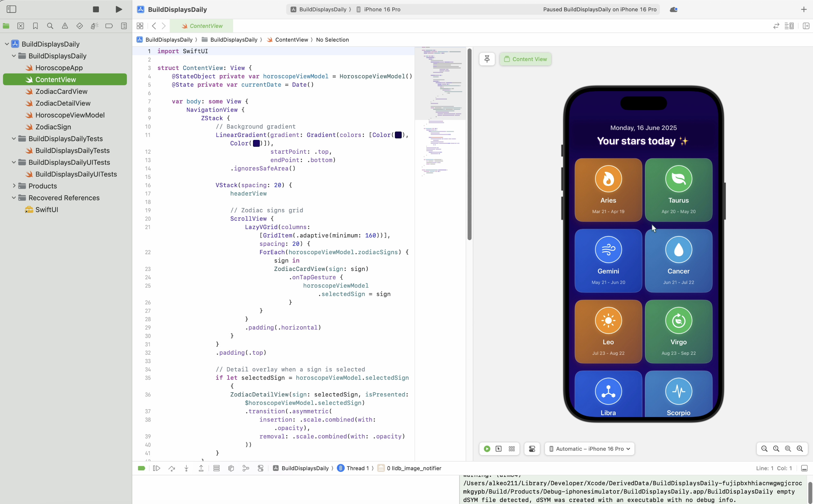Open the Report navigator
813x504 pixels.
(124, 26)
